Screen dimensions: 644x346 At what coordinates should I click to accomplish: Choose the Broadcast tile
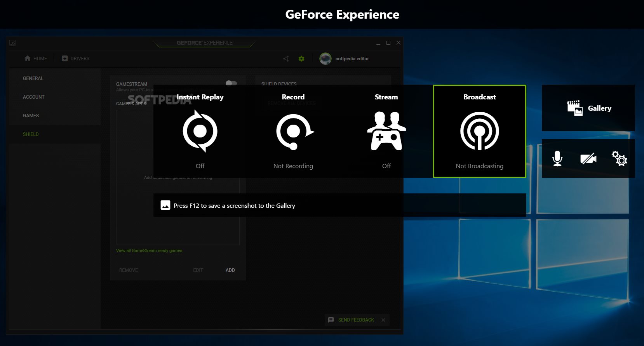pos(480,131)
